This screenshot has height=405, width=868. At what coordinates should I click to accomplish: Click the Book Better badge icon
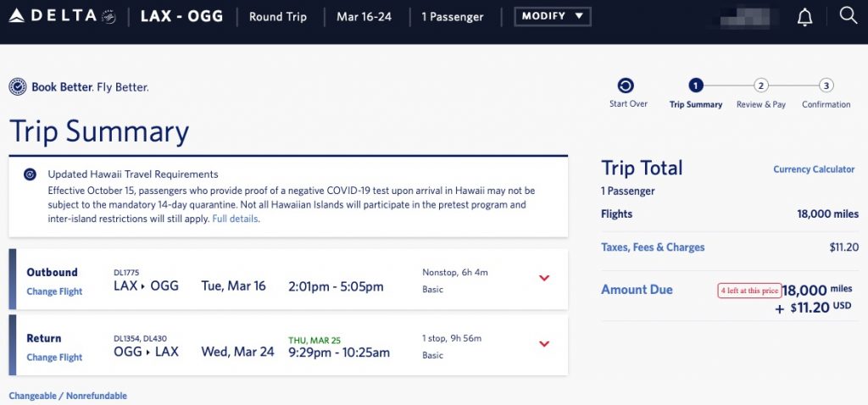pos(18,86)
